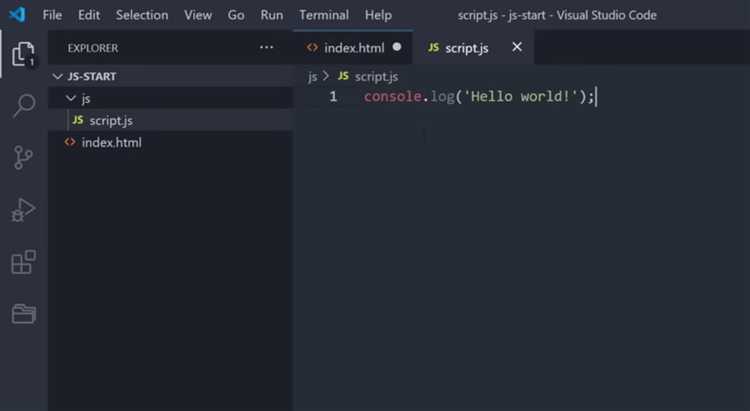Open the Source Control view

(23, 157)
